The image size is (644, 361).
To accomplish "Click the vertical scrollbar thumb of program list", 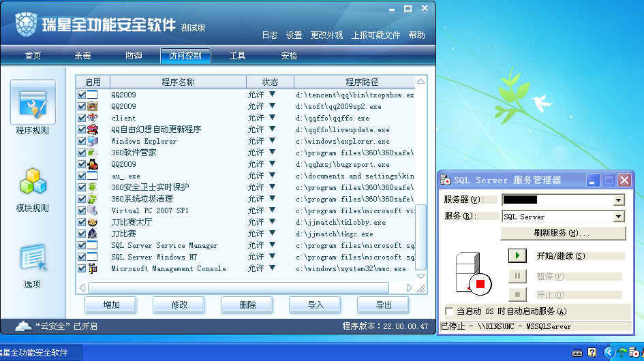I will pos(420,238).
